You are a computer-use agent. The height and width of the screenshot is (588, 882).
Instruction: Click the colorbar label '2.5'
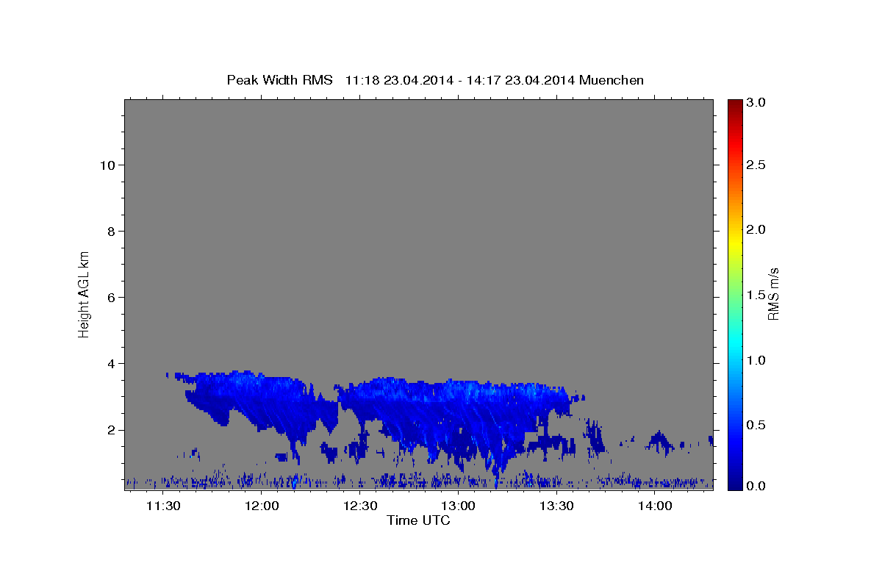[x=756, y=165]
